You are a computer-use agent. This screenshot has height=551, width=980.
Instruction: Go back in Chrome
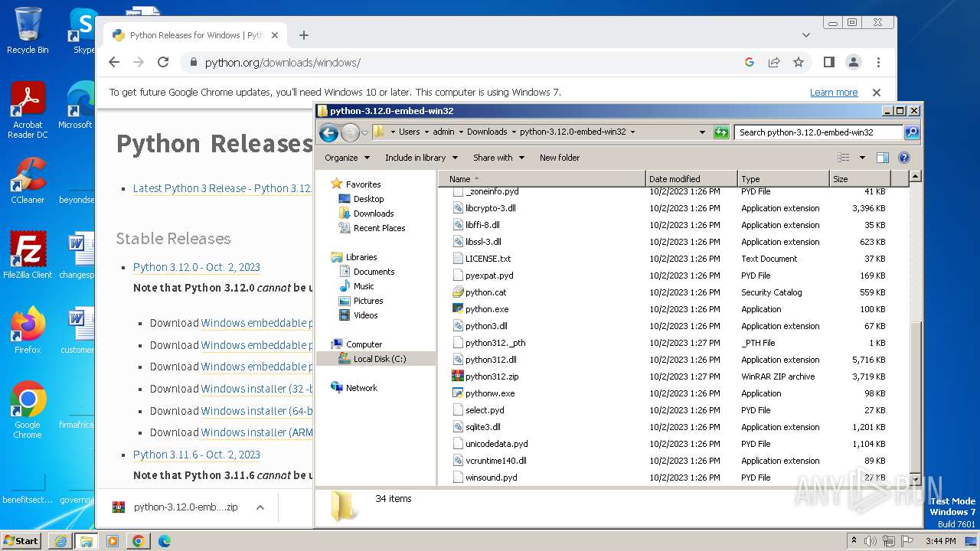[x=114, y=63]
